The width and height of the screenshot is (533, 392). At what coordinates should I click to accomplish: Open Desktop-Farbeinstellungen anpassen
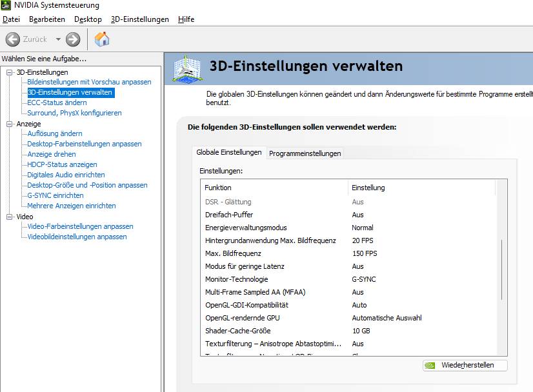tap(85, 144)
